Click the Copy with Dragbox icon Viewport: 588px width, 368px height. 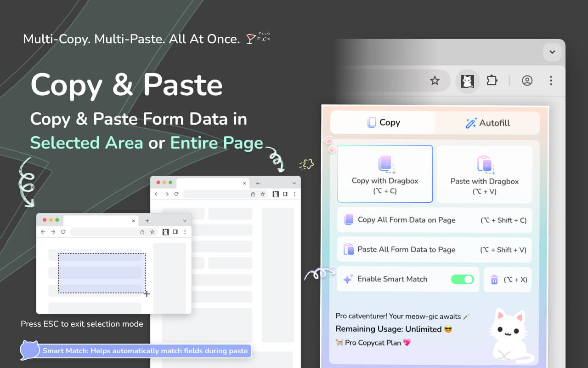click(x=385, y=164)
